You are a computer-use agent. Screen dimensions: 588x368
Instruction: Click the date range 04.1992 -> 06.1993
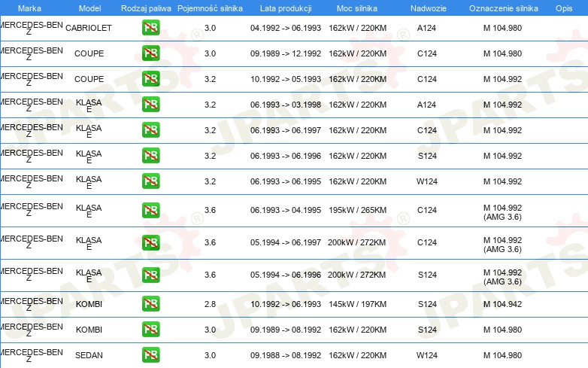[x=286, y=28]
